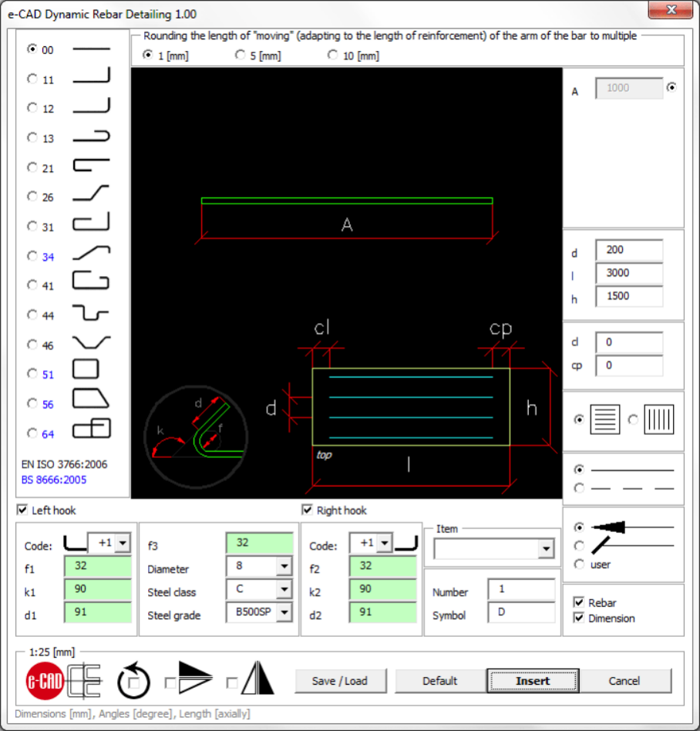Choose the shape 64 link icon
This screenshot has width=700, height=731.
(91, 429)
